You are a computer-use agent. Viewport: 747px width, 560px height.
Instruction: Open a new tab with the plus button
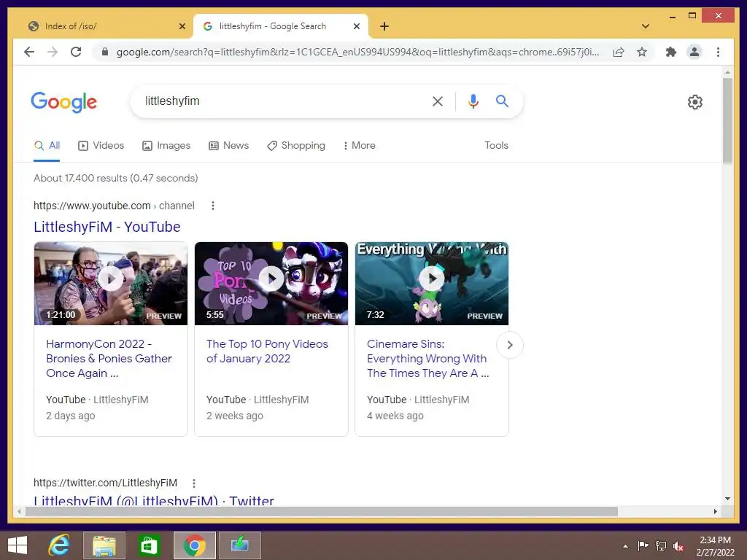tap(384, 26)
